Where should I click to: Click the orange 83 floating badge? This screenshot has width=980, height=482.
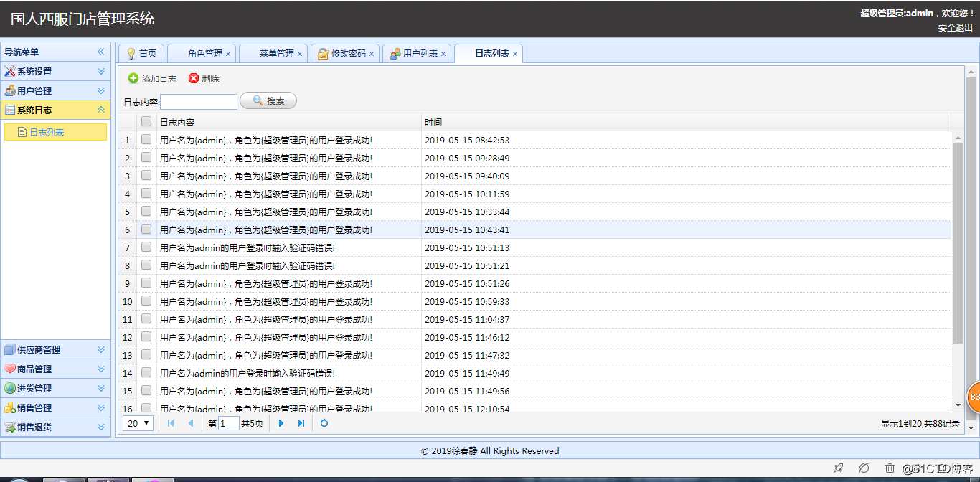coord(974,397)
